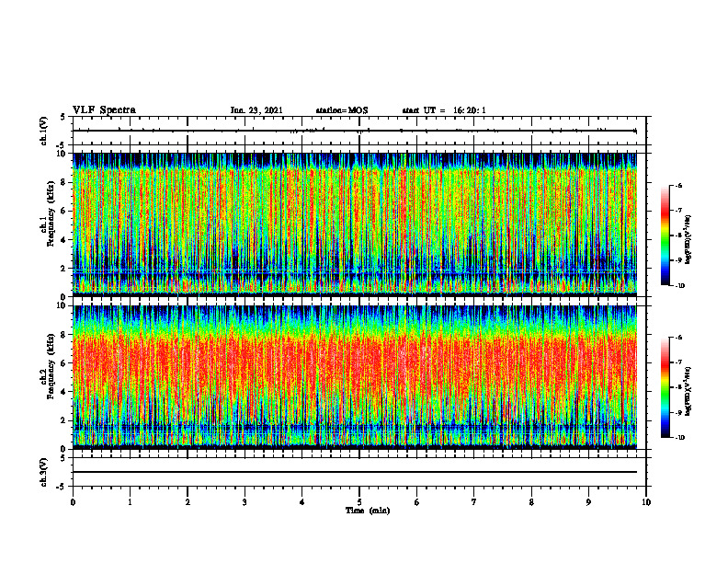728x563 pixels.
Task: Click time axis tick label "8"
Action: pyautogui.click(x=531, y=502)
